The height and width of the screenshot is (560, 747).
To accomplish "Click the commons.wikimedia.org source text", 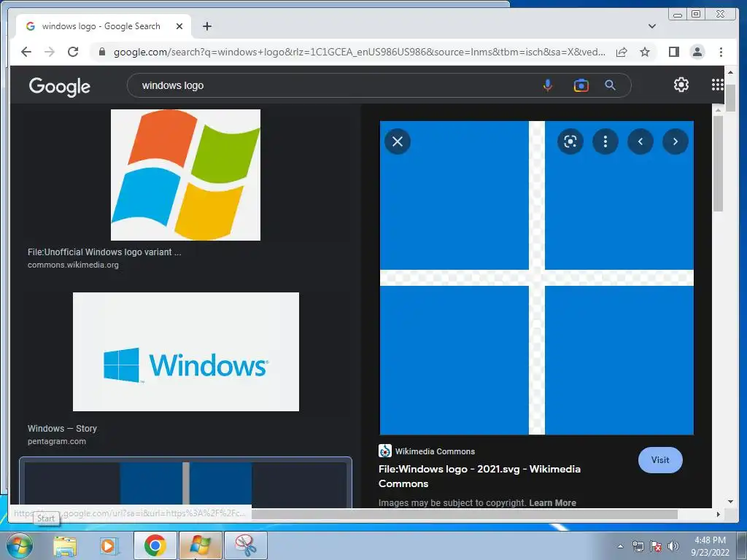I will click(x=73, y=265).
